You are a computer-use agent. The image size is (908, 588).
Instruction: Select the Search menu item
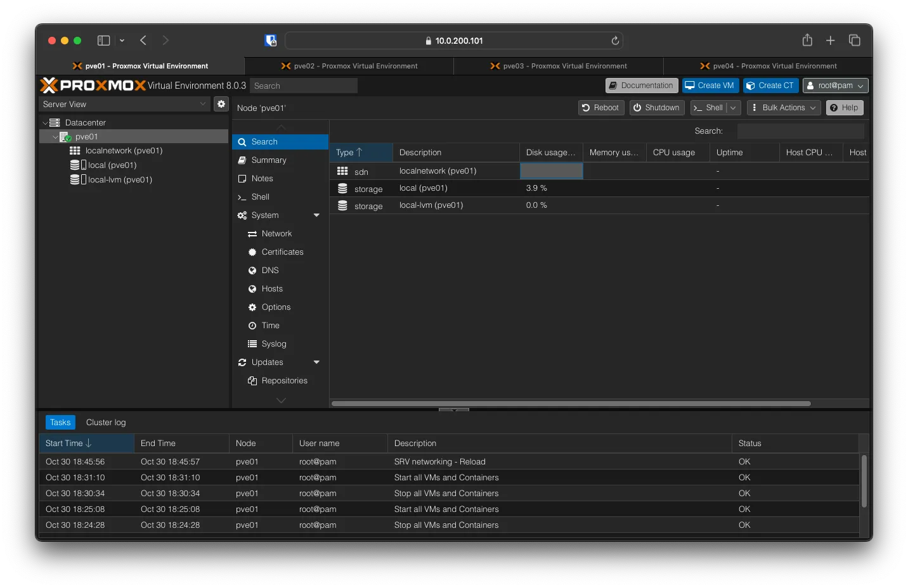coord(280,142)
